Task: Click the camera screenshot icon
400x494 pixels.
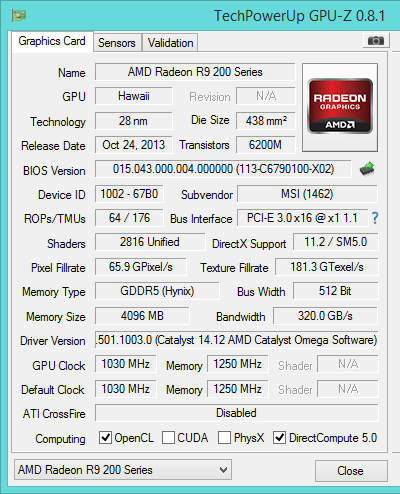Action: tap(376, 41)
